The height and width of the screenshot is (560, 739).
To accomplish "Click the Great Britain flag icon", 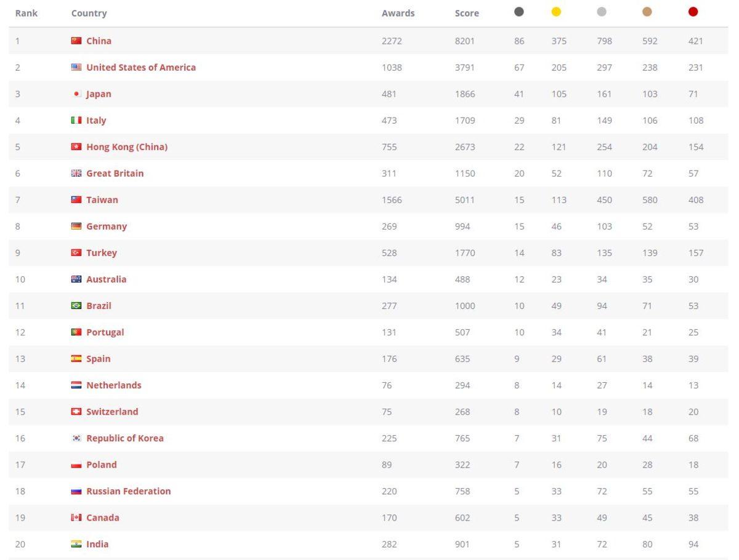I will (76, 174).
